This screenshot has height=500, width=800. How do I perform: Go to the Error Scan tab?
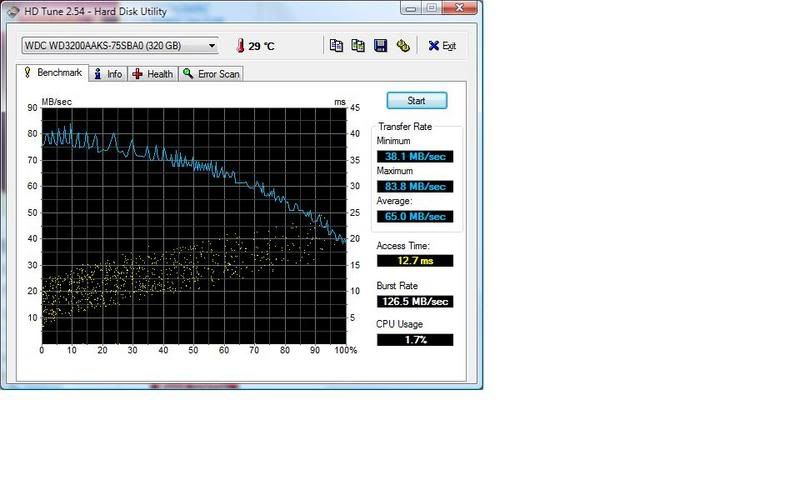coord(211,74)
